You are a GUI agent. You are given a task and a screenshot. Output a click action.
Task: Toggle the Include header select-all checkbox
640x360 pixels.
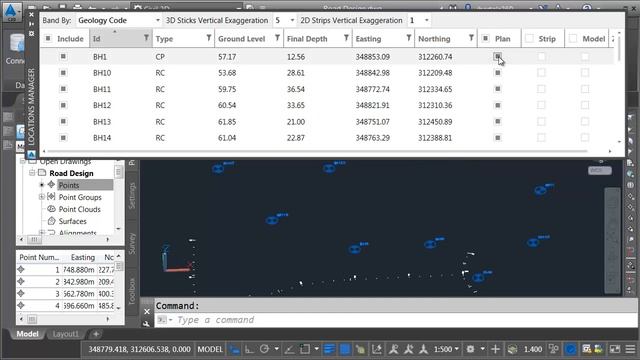point(48,38)
